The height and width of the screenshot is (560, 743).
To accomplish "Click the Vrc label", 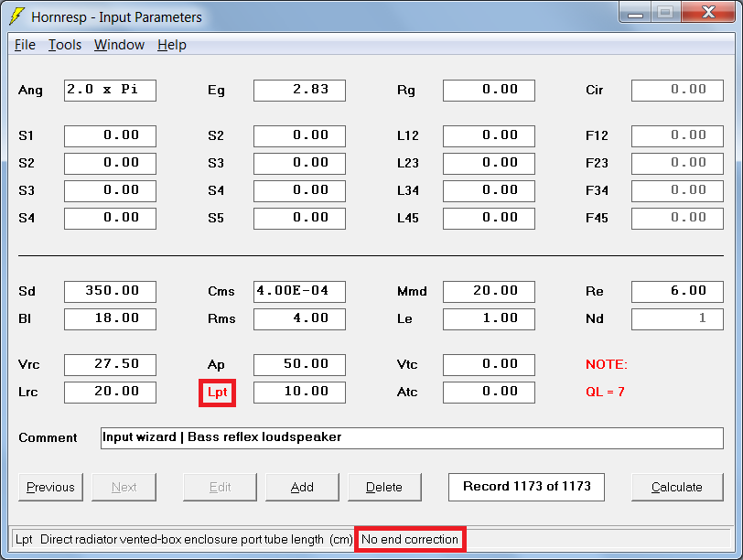I will tap(29, 365).
